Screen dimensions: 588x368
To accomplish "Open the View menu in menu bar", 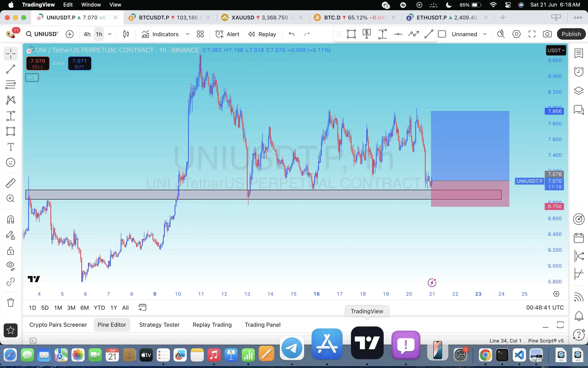I will click(x=115, y=5).
